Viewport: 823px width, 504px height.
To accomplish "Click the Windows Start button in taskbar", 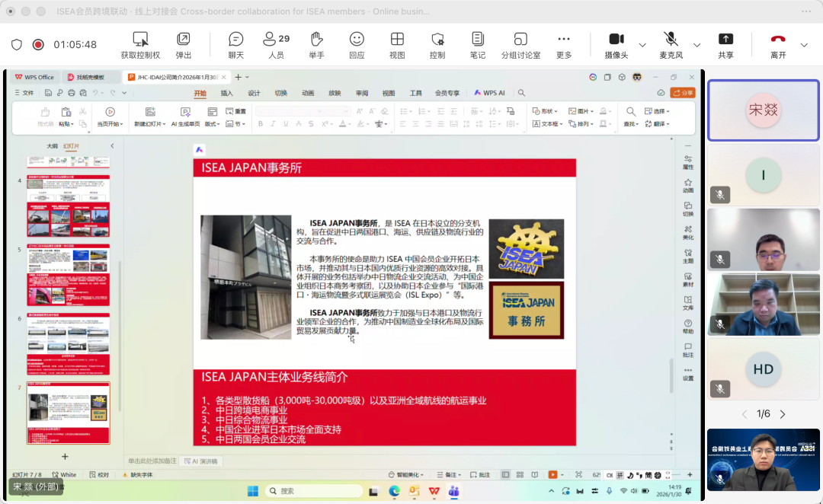I will click(x=252, y=491).
